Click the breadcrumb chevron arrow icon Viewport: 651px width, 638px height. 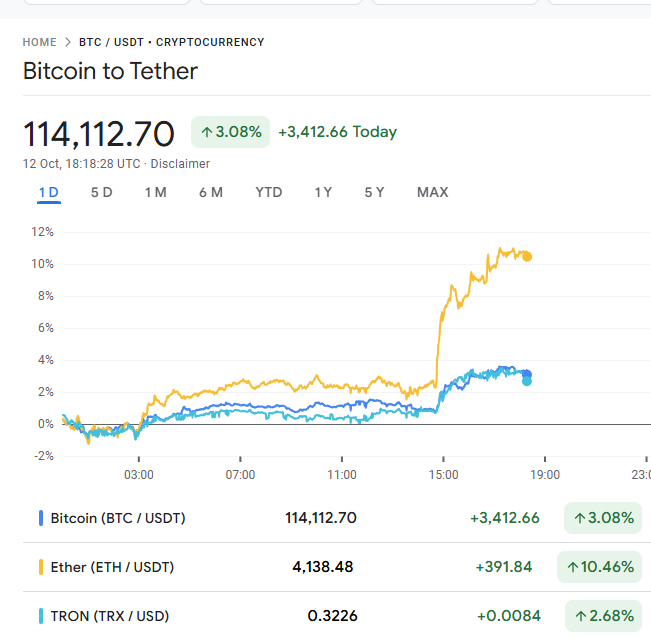[x=68, y=42]
